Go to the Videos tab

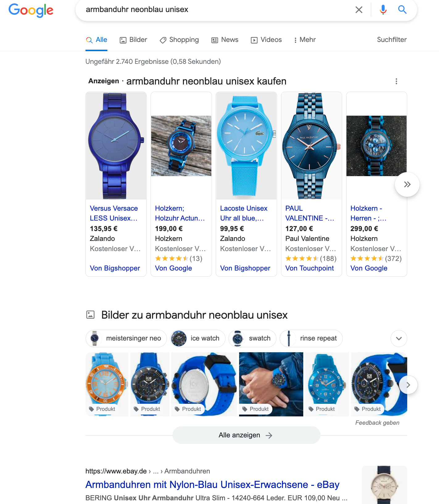tap(266, 40)
